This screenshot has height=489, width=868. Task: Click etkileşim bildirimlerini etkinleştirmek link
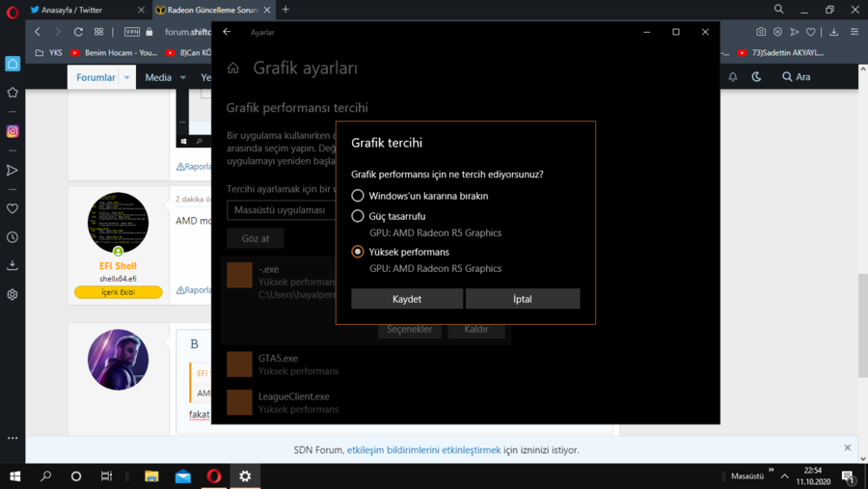click(x=423, y=449)
